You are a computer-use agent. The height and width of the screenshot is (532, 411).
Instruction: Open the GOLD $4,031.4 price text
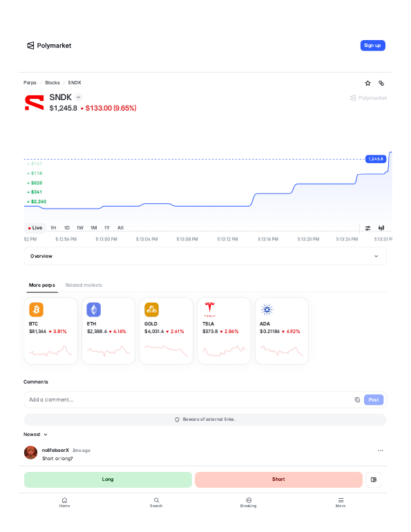[154, 332]
